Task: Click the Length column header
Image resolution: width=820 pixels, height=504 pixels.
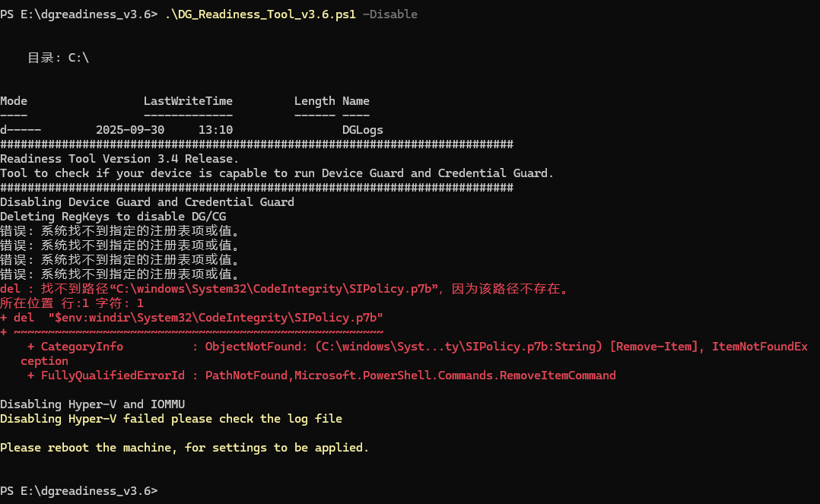Action: pos(314,101)
